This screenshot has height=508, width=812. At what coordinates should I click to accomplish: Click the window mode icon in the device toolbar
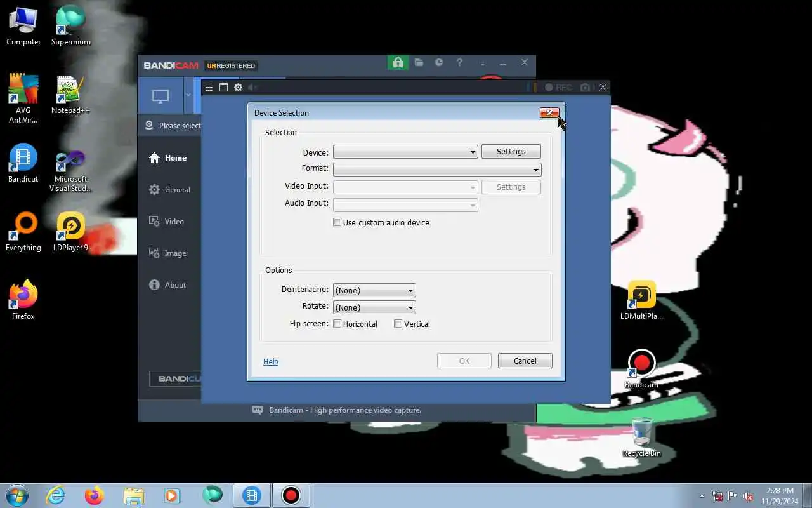[x=223, y=88]
